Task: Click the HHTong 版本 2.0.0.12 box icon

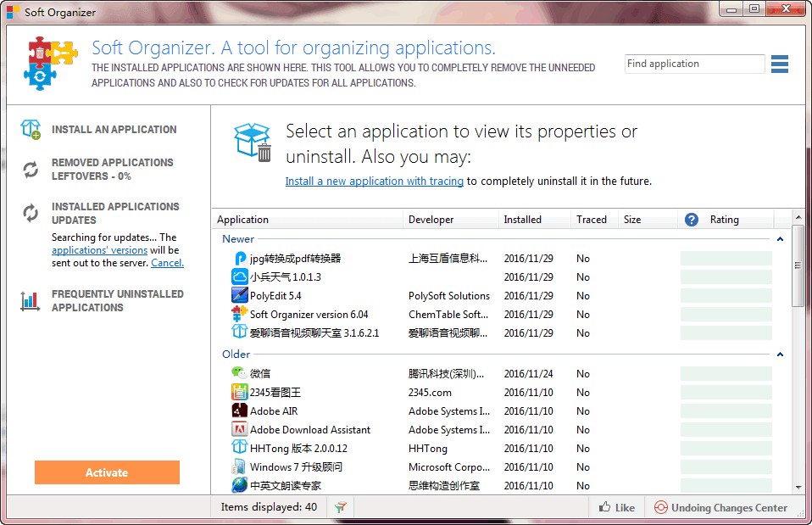Action: (x=239, y=447)
